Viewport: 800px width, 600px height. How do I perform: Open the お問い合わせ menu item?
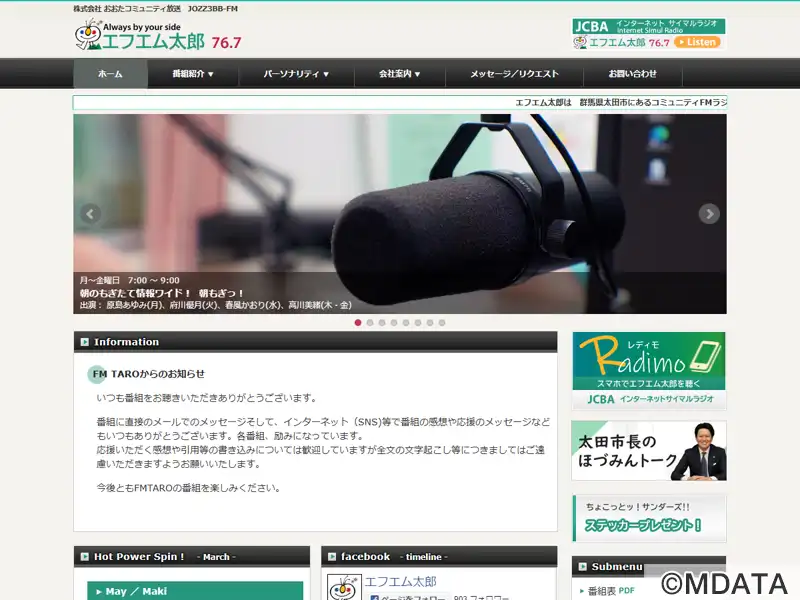[633, 73]
